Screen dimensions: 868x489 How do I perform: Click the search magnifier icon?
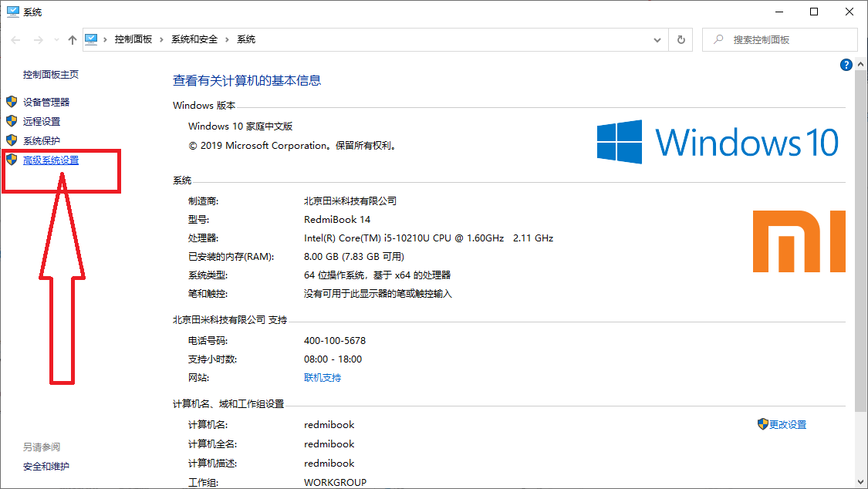coord(717,39)
